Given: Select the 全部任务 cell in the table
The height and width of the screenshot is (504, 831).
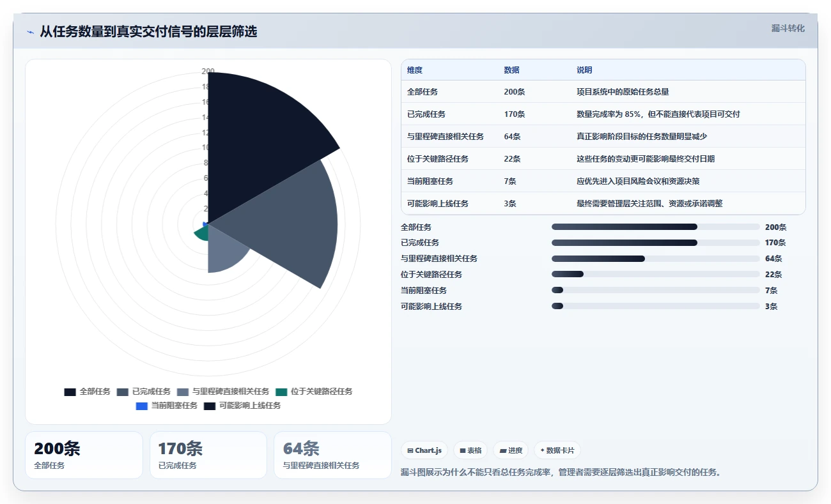Looking at the screenshot, I should (423, 92).
